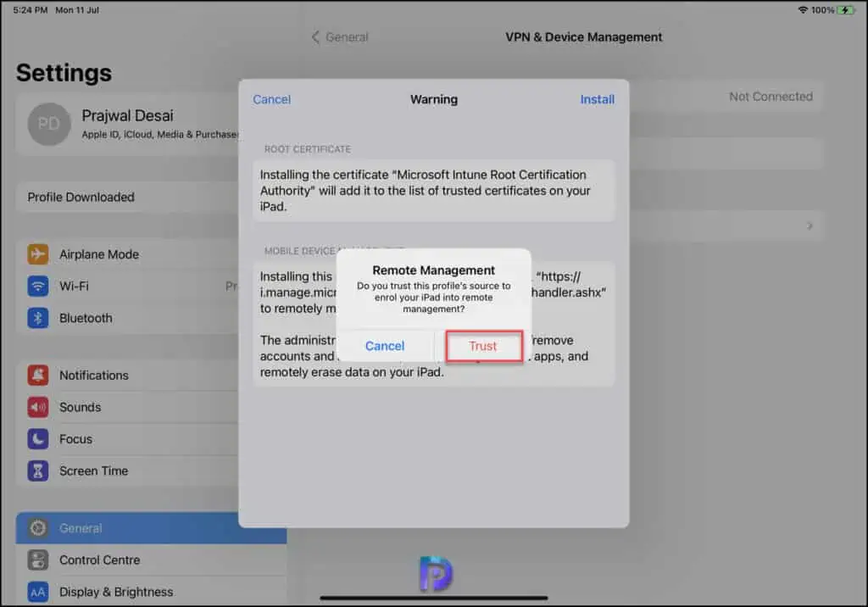Click the Mon 11 Jul date
868x607 pixels.
pos(77,10)
